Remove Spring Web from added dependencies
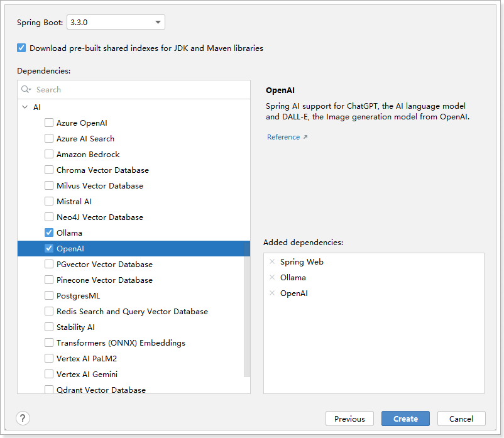 coord(272,261)
